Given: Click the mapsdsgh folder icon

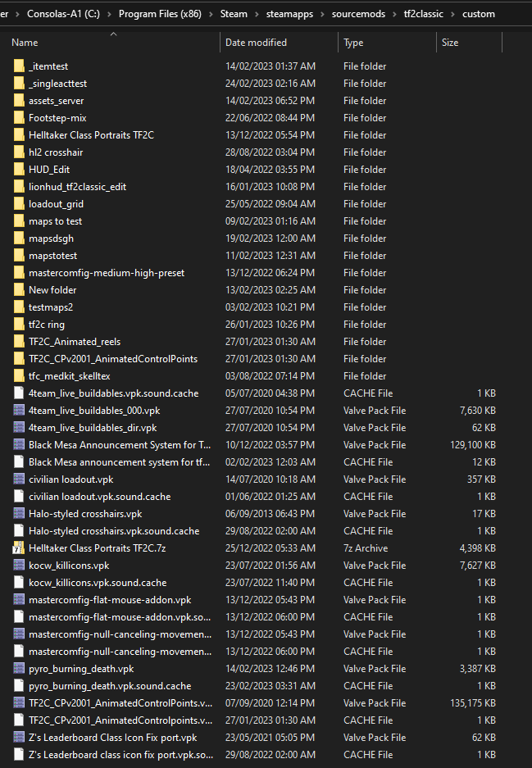Looking at the screenshot, I should (19, 238).
